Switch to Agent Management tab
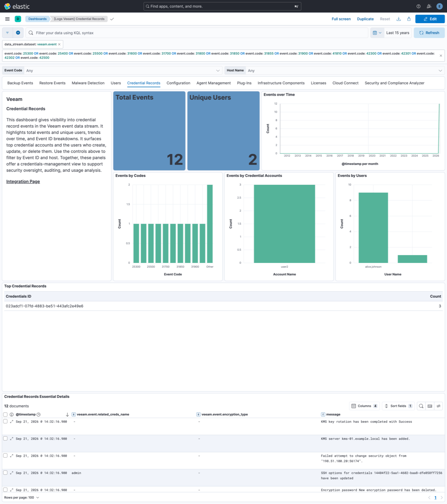Viewport: 447px width, 504px height. (213, 83)
